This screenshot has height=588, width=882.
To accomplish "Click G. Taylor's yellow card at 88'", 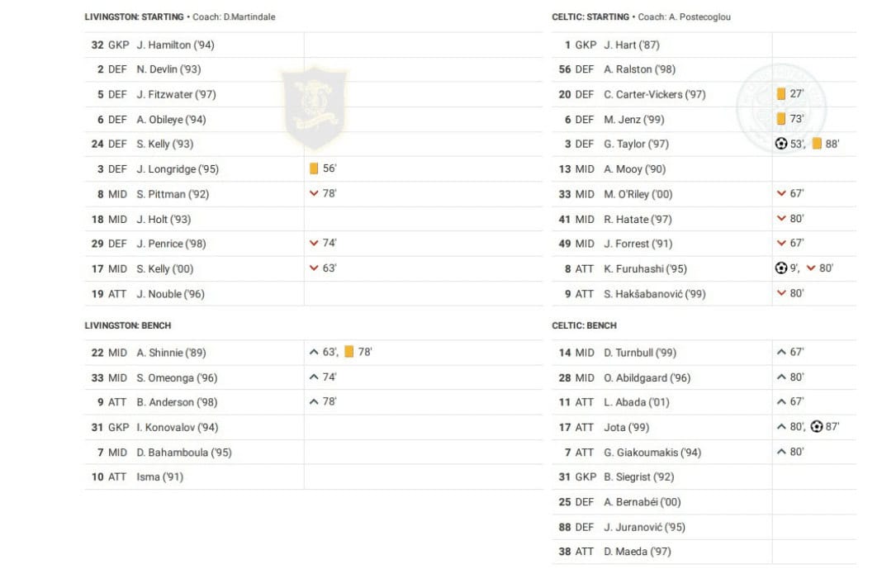I will click(817, 144).
